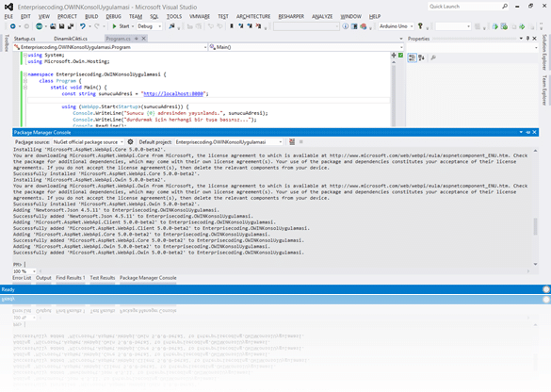Open the TOOLS menu
551x392 pixels.
point(174,17)
